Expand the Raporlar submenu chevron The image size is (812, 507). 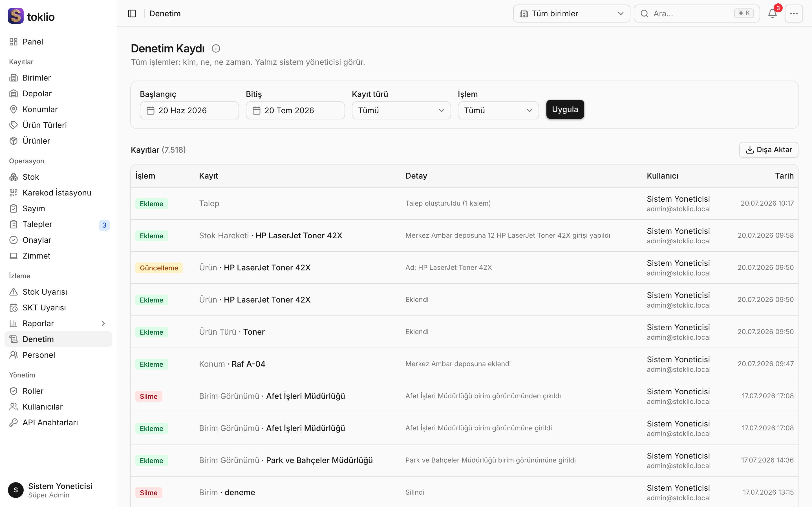point(103,323)
